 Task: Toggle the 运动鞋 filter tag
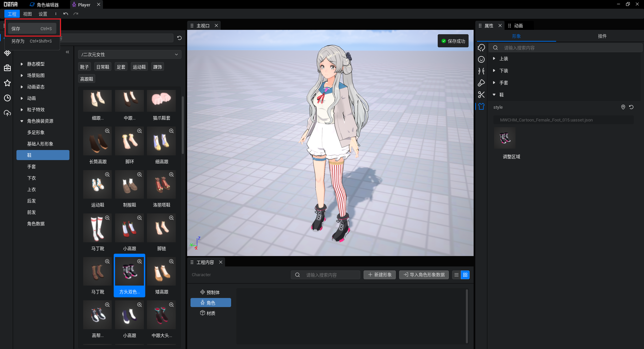click(140, 67)
